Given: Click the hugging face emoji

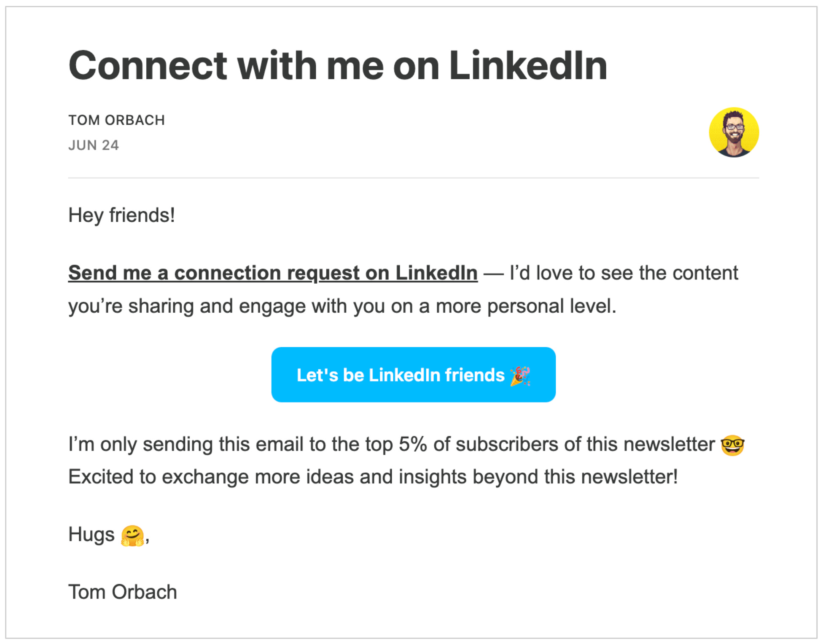Looking at the screenshot, I should [132, 536].
